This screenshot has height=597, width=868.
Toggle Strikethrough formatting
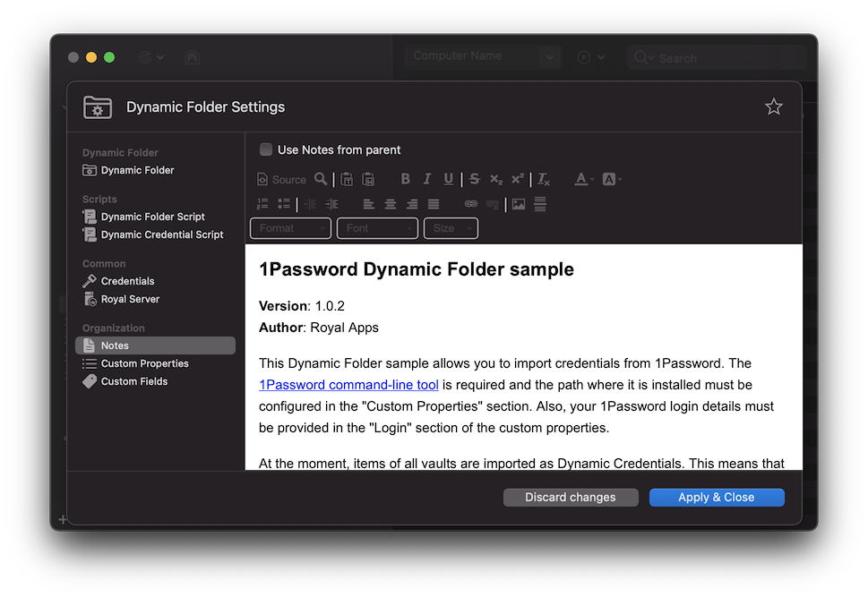pos(475,179)
